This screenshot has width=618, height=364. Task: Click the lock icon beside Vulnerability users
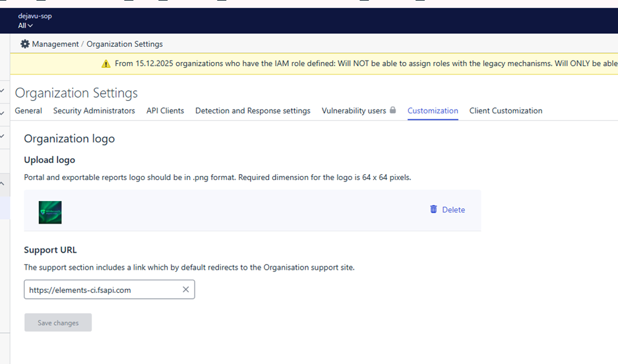(x=393, y=110)
